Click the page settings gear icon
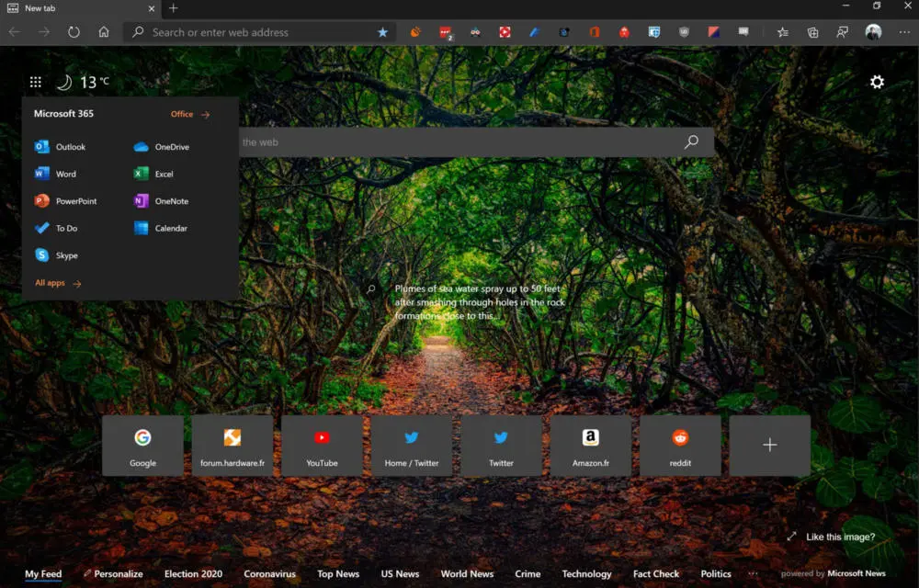The width and height of the screenshot is (919, 588). (877, 83)
